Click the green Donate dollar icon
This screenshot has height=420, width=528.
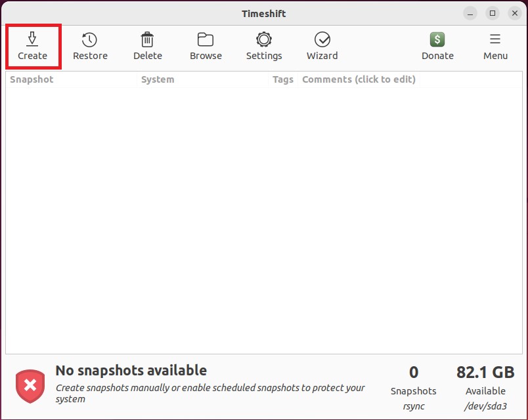437,39
